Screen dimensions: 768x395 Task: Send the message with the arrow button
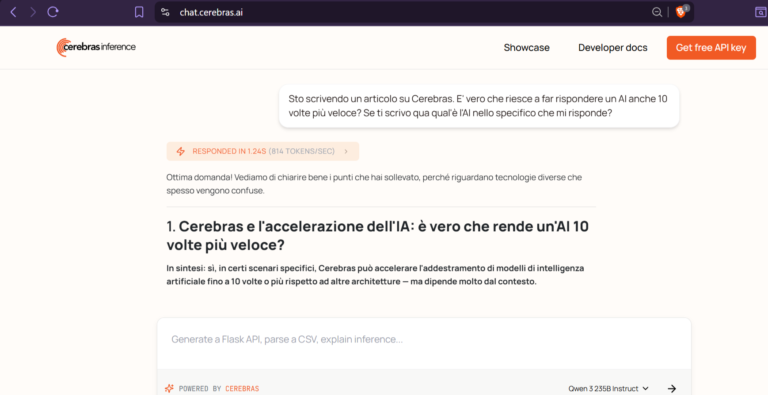(672, 388)
